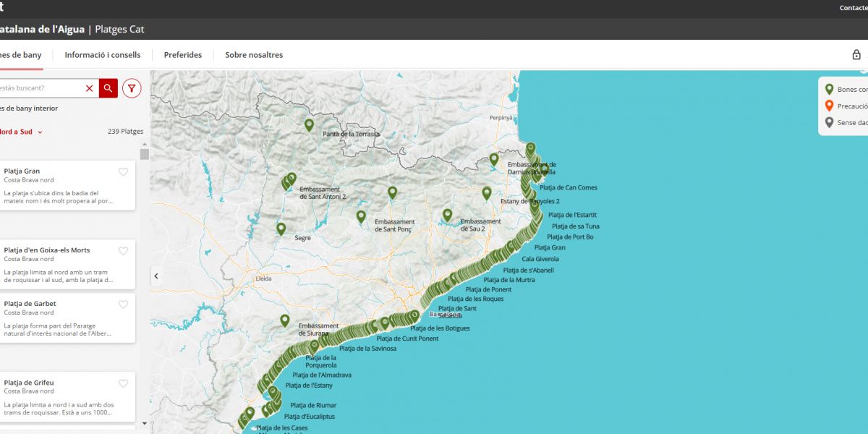Open the filter funnel options
Screen dimensions: 868x434
pyautogui.click(x=132, y=88)
